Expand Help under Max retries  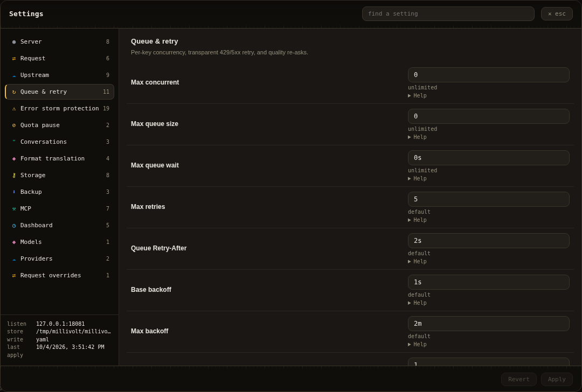click(417, 220)
